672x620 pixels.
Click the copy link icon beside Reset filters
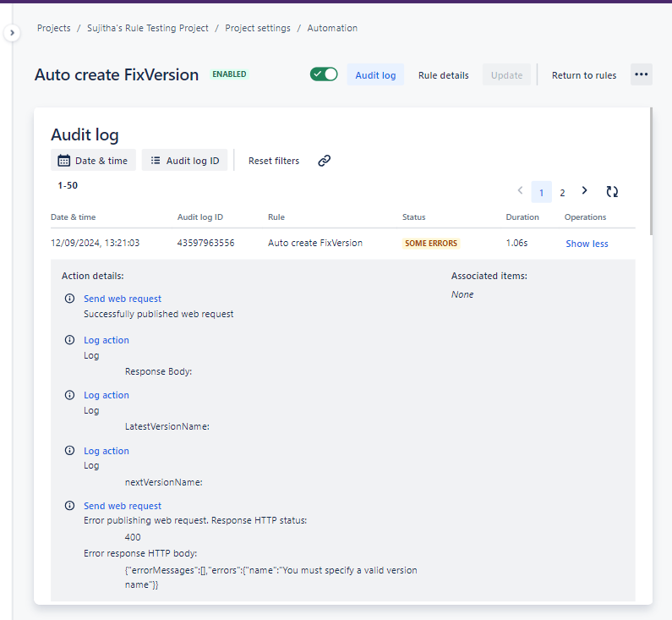click(325, 161)
